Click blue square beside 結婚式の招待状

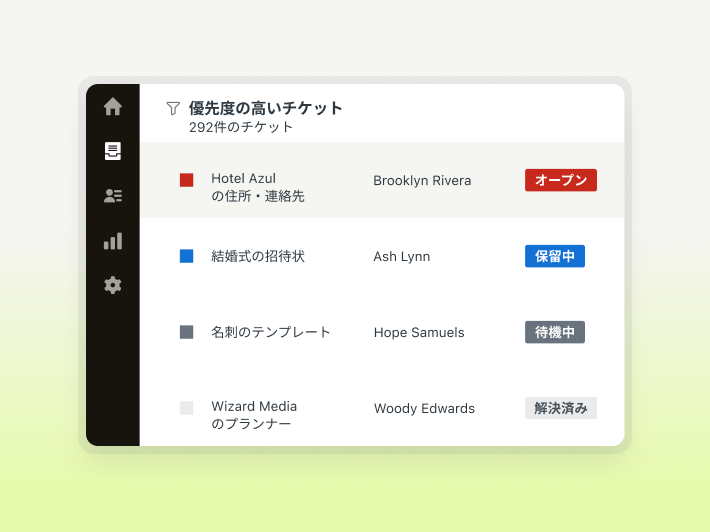click(x=187, y=256)
